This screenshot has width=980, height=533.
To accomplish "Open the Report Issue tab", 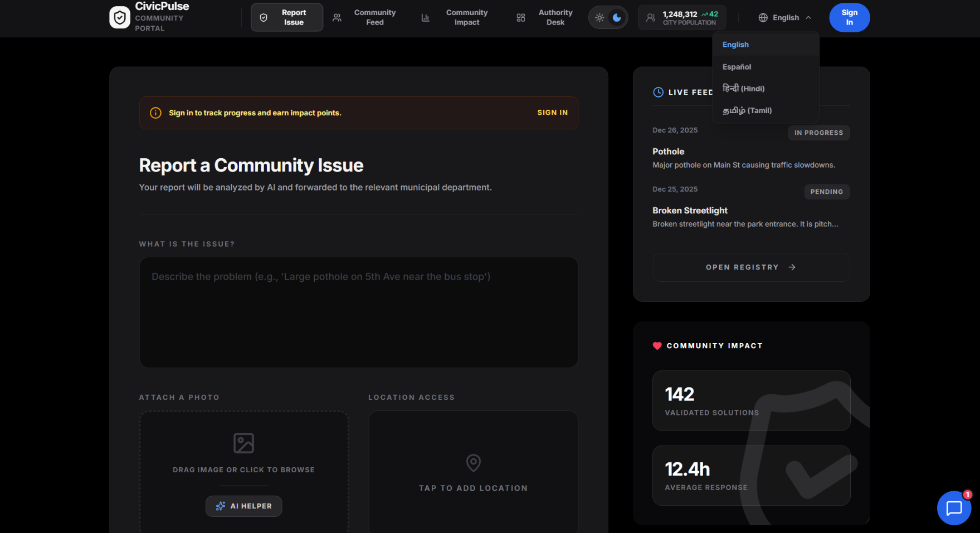I will [287, 17].
